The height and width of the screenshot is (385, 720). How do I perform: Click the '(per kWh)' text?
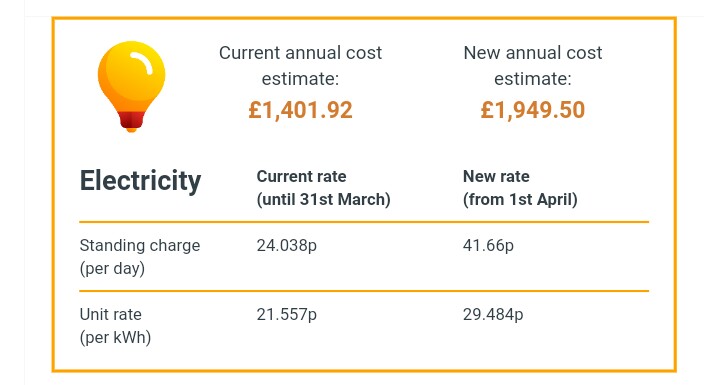coord(115,338)
